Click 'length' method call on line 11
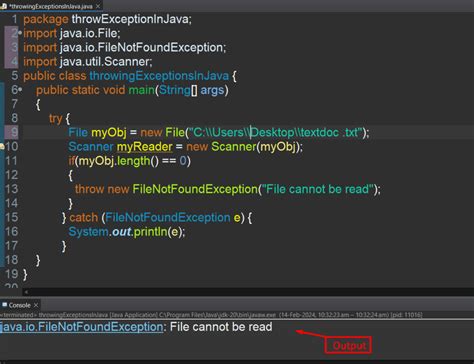The image size is (474, 364). 133,161
